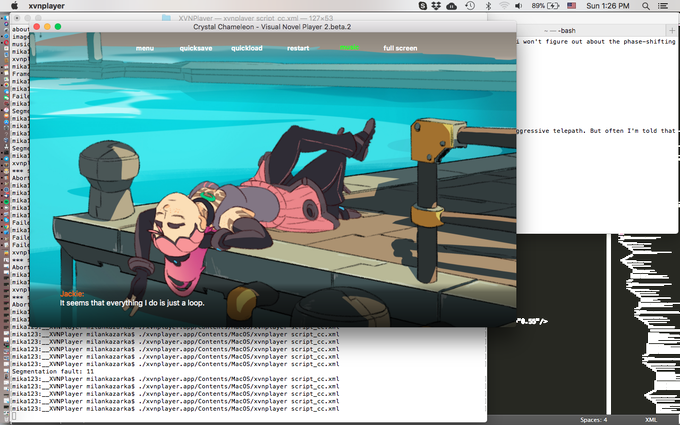Add a new tab in bash terminal
The width and height of the screenshot is (680, 425).
[672, 30]
